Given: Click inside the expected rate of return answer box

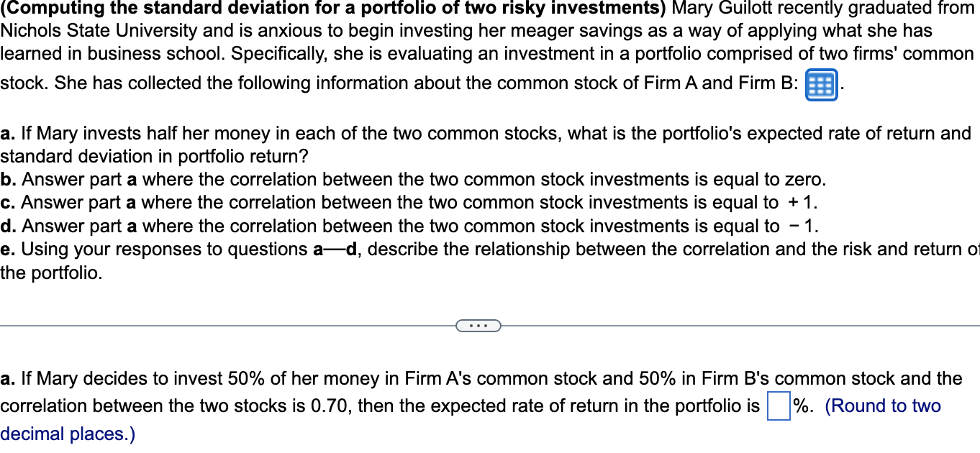Looking at the screenshot, I should pyautogui.click(x=778, y=406).
